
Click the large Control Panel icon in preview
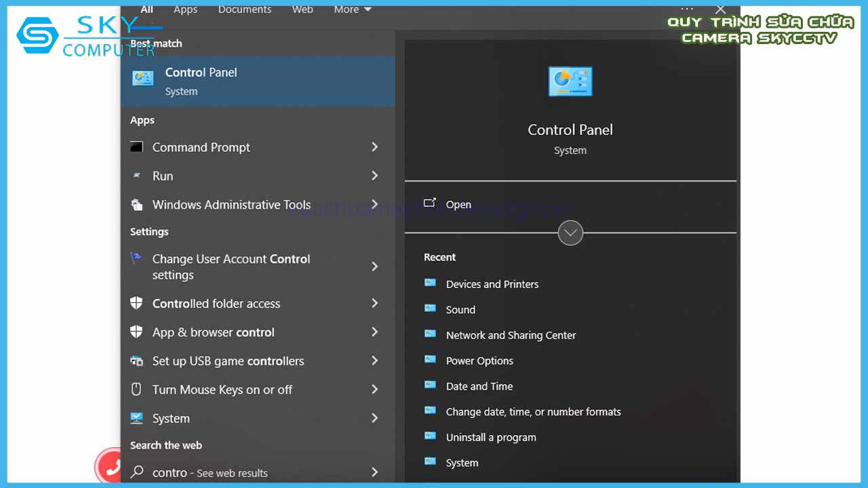(x=570, y=82)
